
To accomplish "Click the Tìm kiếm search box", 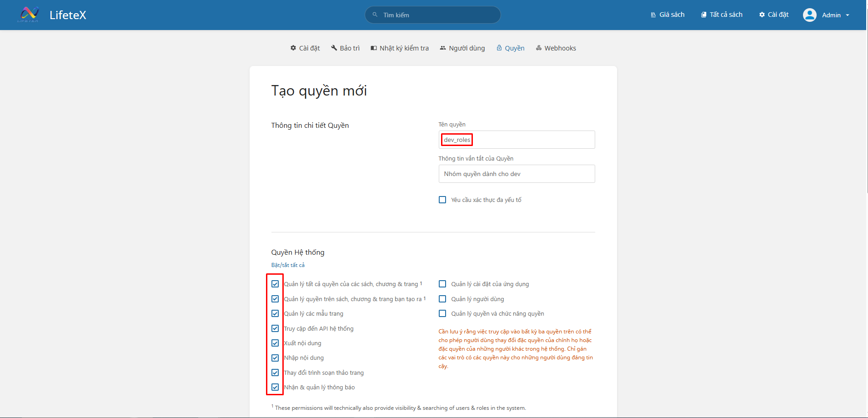I will 437,15.
